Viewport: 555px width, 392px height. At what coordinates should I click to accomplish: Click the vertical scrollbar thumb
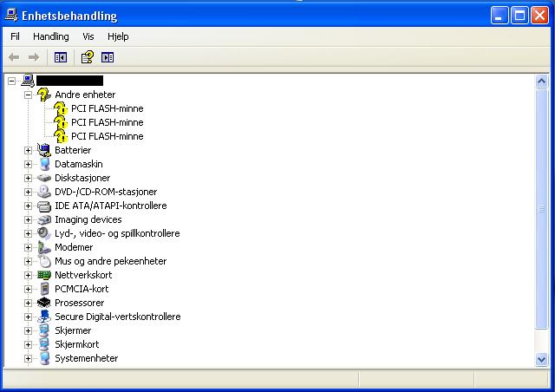pyautogui.click(x=541, y=209)
